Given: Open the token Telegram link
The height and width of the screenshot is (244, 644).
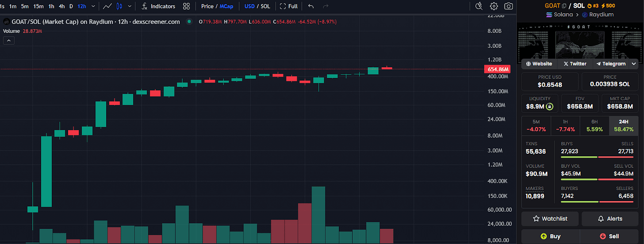Looking at the screenshot, I should pos(611,64).
